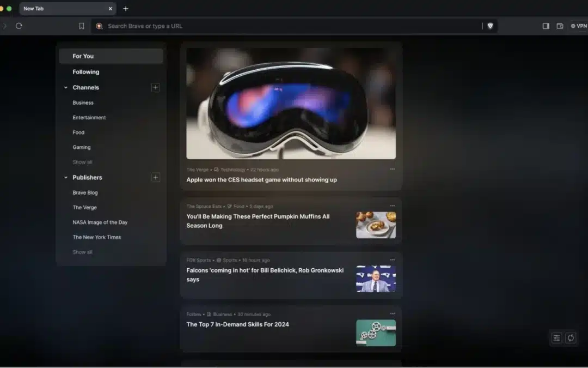Open The Verge publisher in sidebar
The height and width of the screenshot is (368, 588).
click(84, 207)
